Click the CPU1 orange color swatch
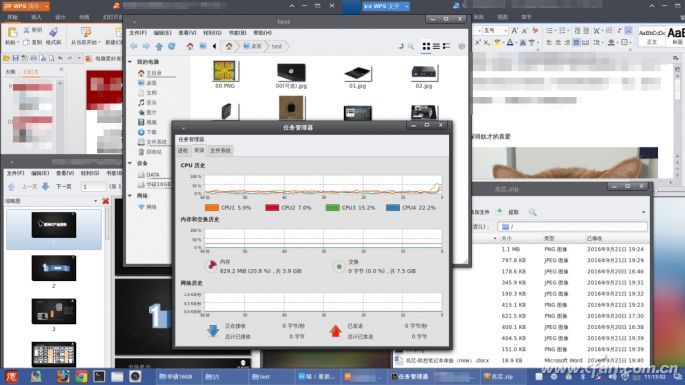 click(211, 208)
